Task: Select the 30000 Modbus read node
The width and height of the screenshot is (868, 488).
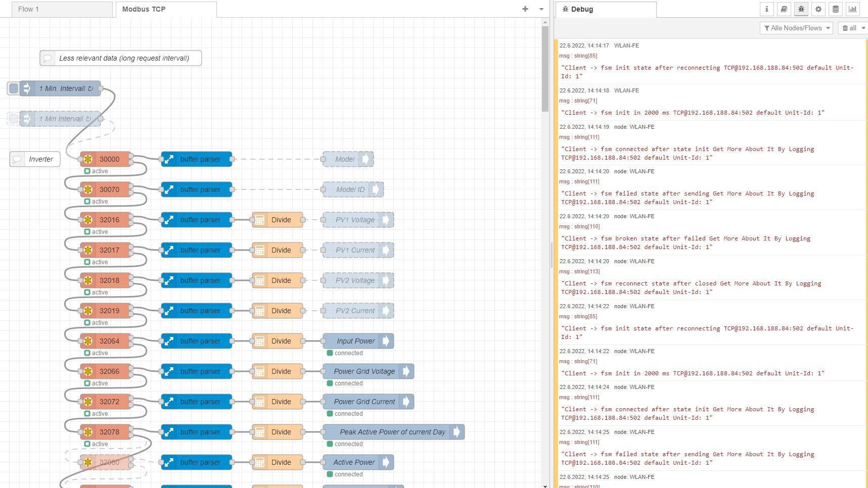Action: point(106,159)
